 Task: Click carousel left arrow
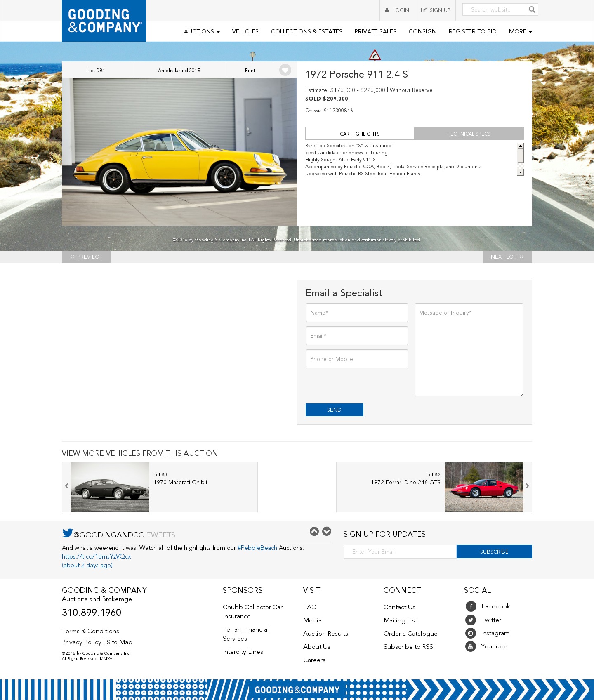coord(66,486)
